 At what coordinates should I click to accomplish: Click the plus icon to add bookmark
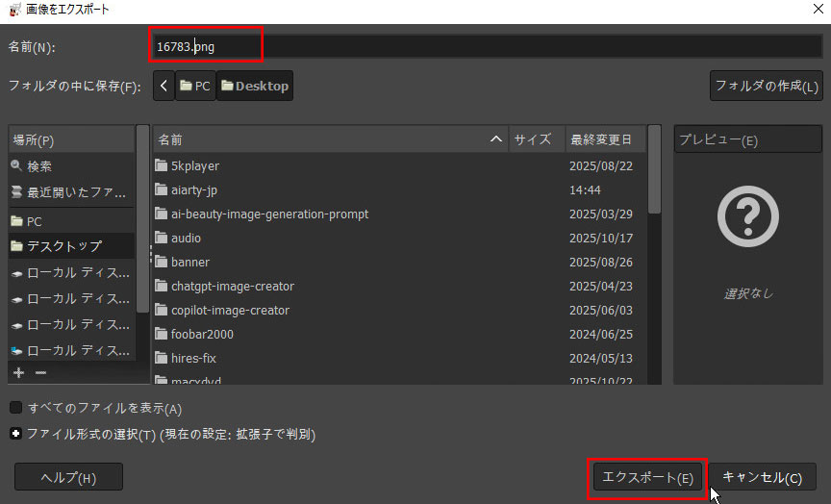pos(17,372)
